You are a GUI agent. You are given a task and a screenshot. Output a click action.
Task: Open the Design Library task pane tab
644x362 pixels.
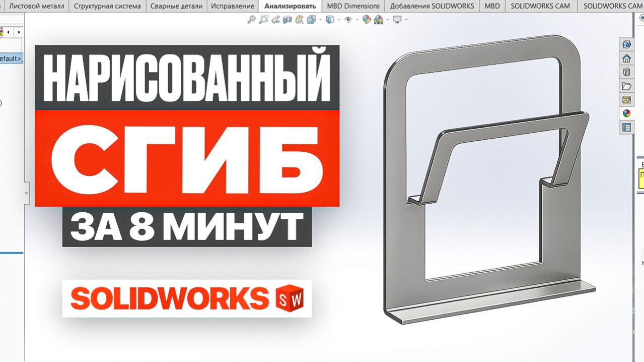point(626,72)
